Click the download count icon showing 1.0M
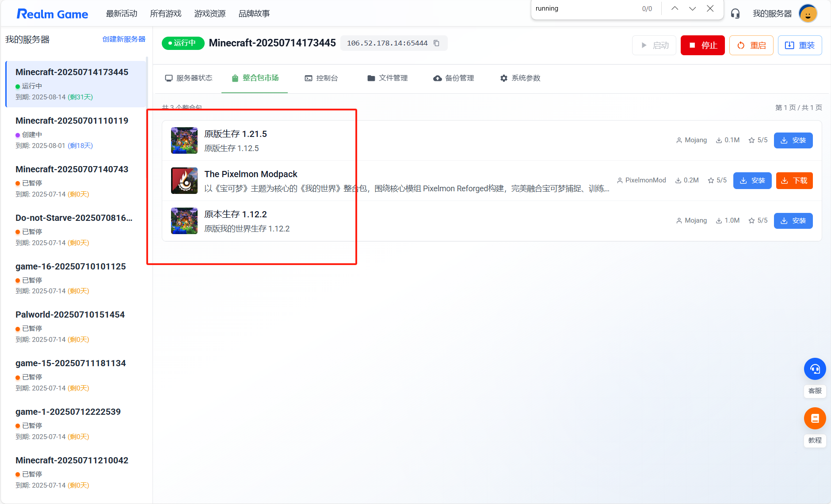Screen dimensions: 831x504 click(x=719, y=221)
